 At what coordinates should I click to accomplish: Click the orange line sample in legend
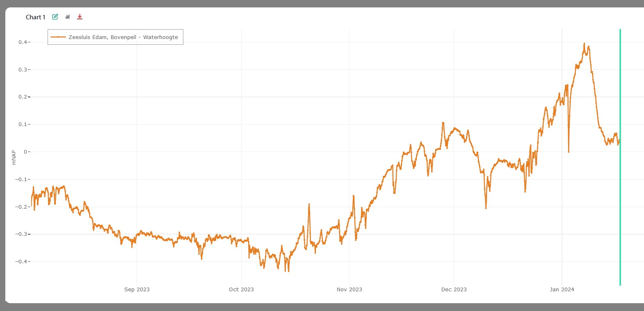(x=58, y=37)
